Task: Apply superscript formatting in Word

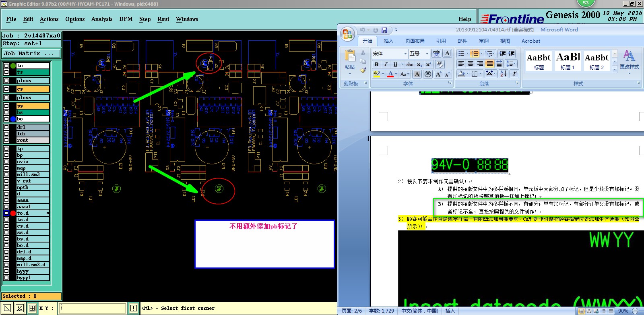Action: (x=428, y=64)
